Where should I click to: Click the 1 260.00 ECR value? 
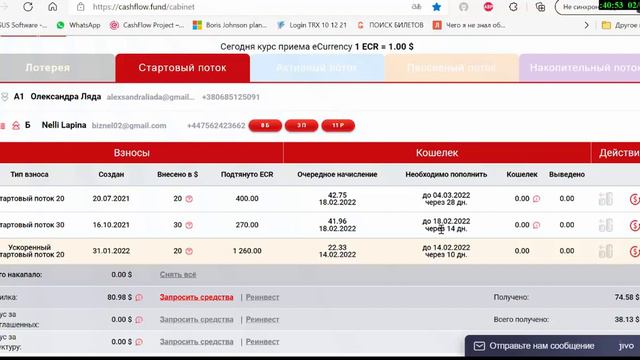click(x=247, y=251)
